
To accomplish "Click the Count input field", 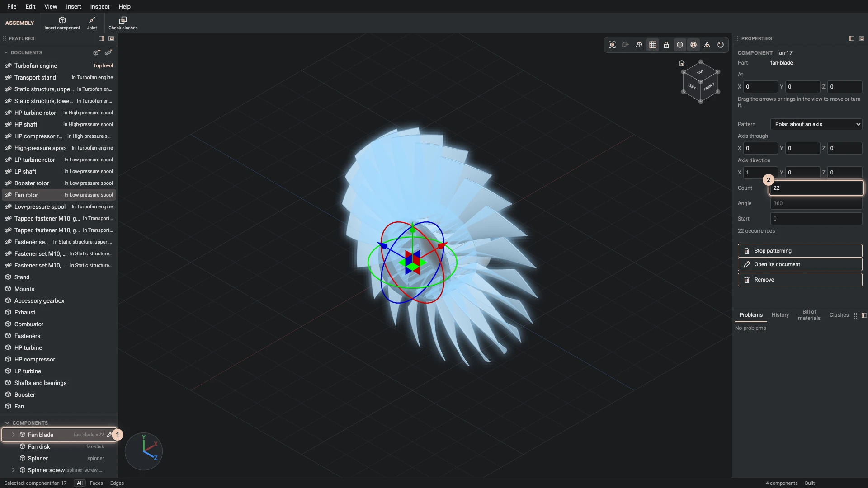I will [816, 188].
